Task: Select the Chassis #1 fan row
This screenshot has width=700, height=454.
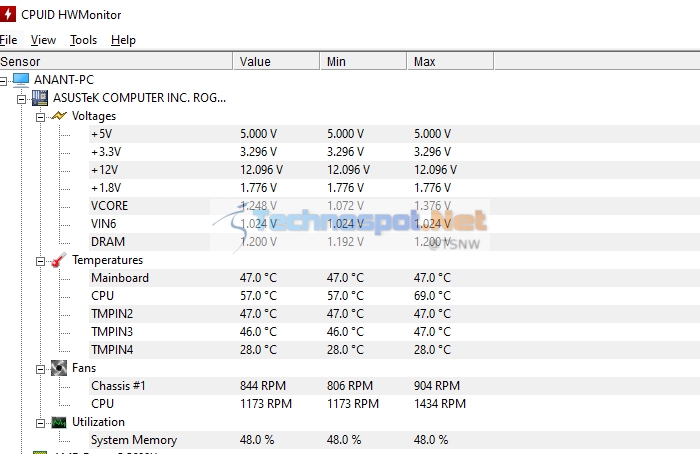Action: click(x=394, y=386)
